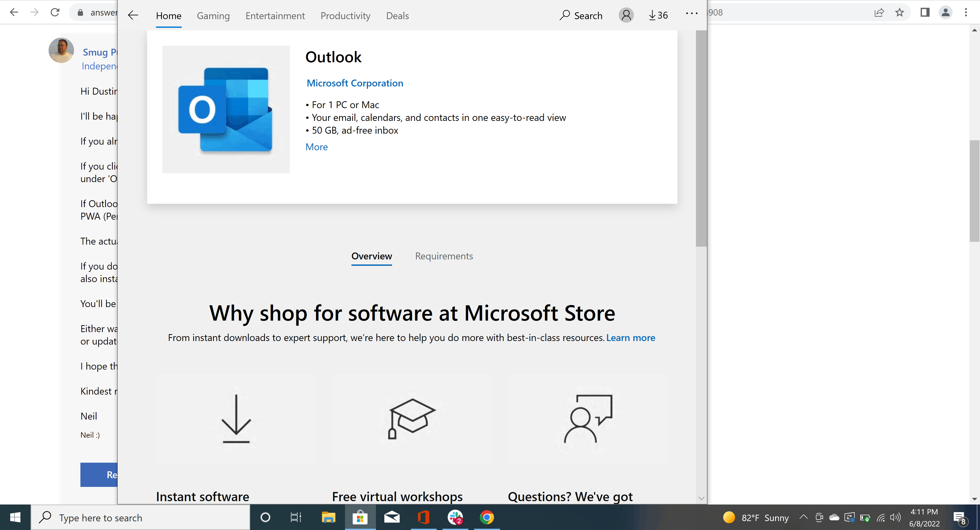Open the Windows Start menu
Image resolution: width=980 pixels, height=530 pixels.
15,518
